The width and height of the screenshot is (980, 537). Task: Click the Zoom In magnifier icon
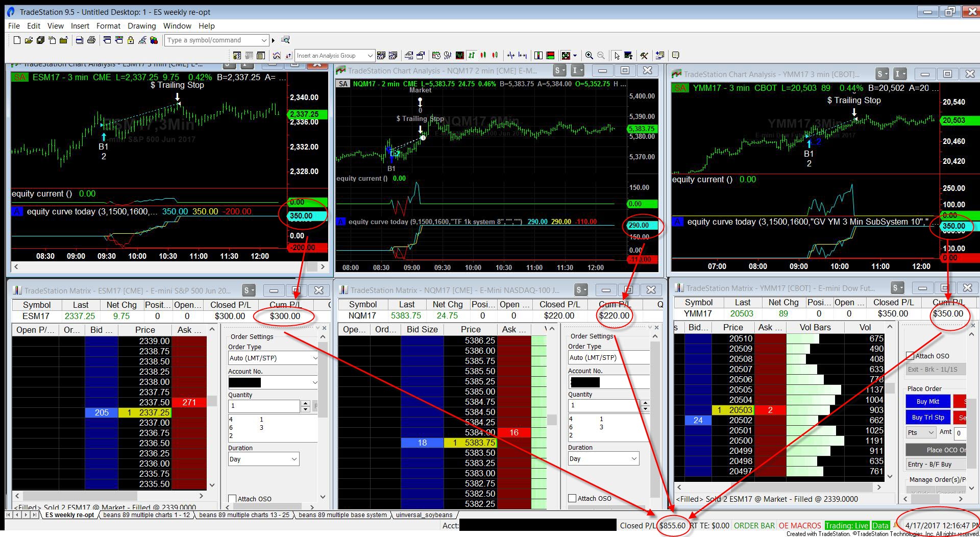point(589,55)
